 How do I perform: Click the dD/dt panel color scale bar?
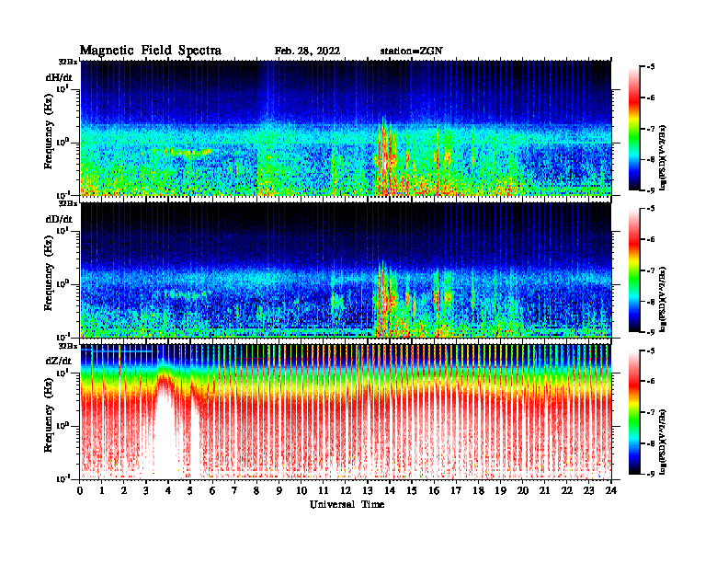tap(634, 270)
